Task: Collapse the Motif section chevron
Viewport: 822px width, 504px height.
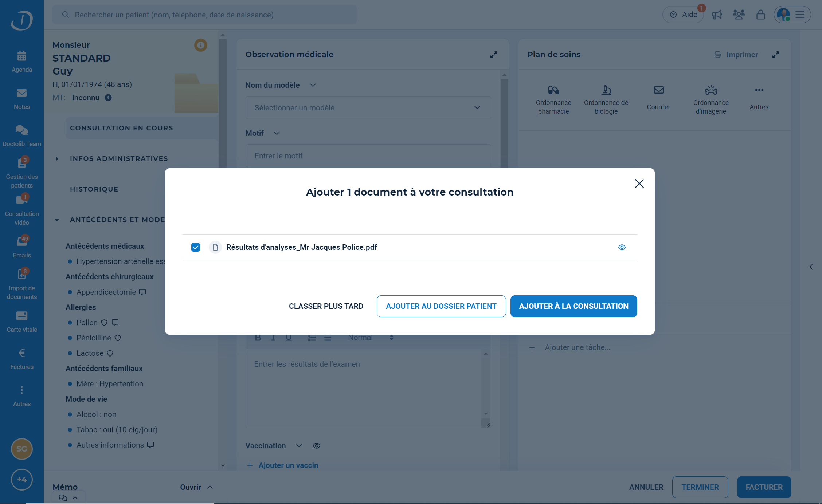Action: coord(277,133)
